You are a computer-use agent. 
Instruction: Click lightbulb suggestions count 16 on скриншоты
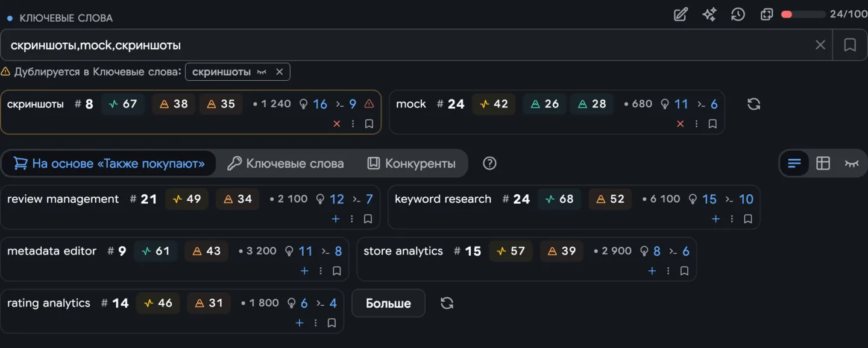(313, 104)
